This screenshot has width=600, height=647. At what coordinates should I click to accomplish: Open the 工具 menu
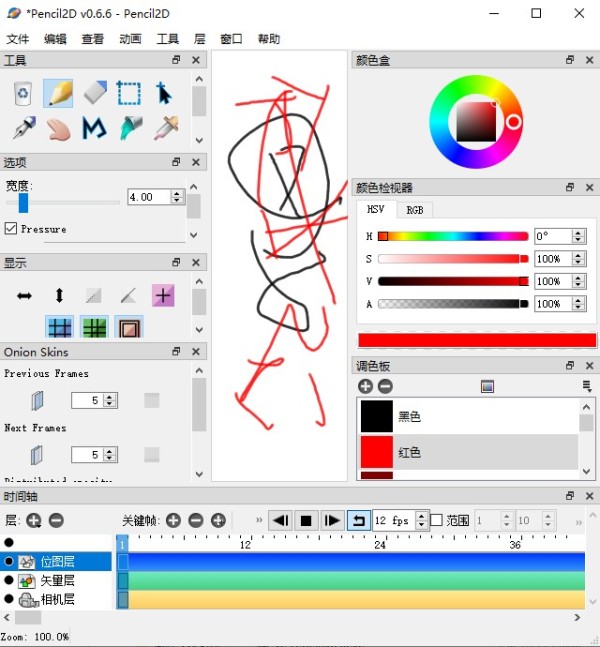[x=168, y=39]
